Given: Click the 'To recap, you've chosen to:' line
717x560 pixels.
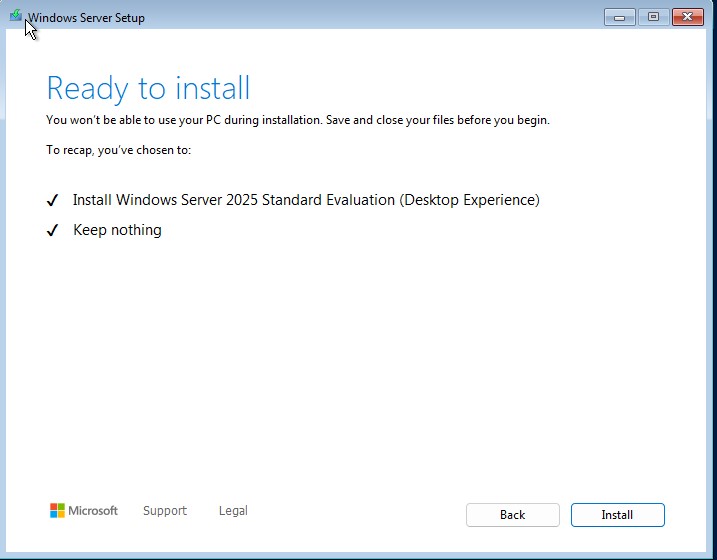Looking at the screenshot, I should coord(118,150).
